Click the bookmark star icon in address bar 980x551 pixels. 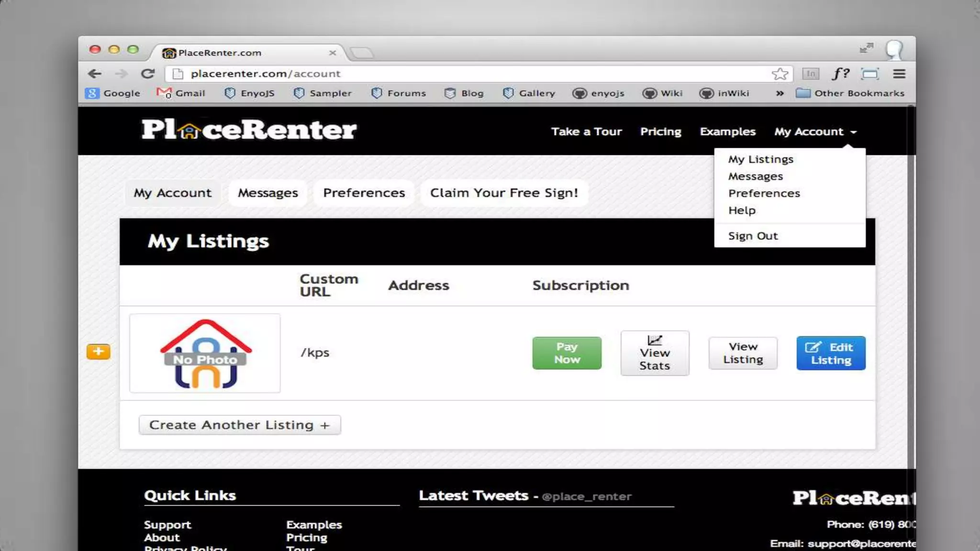(x=780, y=74)
